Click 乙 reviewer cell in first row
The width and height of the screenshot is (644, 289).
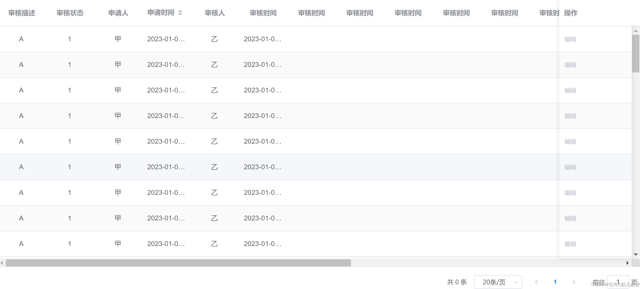click(x=214, y=39)
